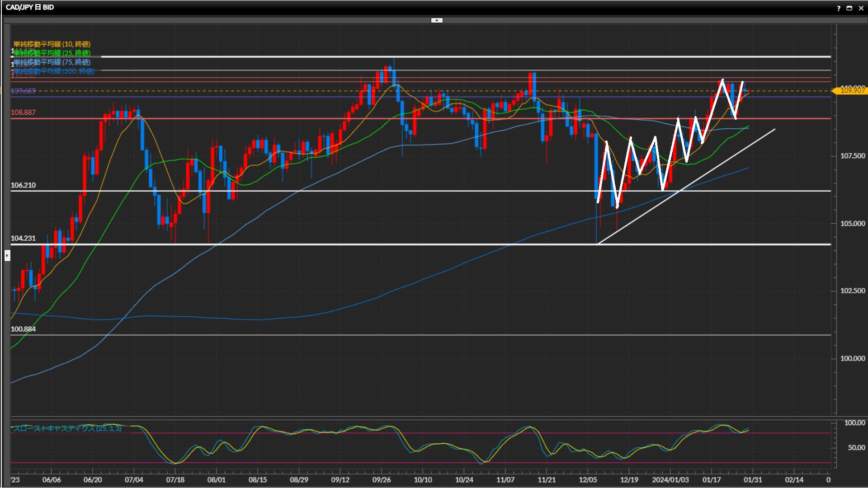Viewport: 868px width, 488px height.
Task: Select the 25-period moving average label
Action: pos(52,53)
